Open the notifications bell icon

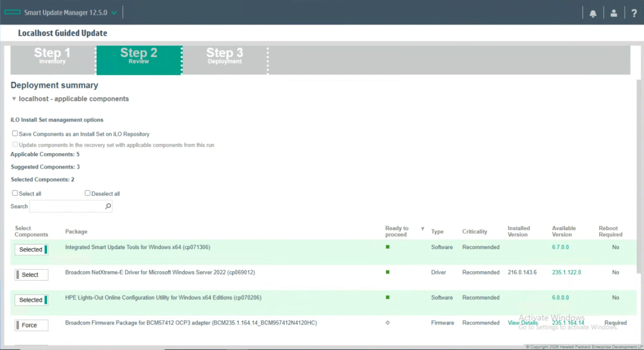point(593,14)
